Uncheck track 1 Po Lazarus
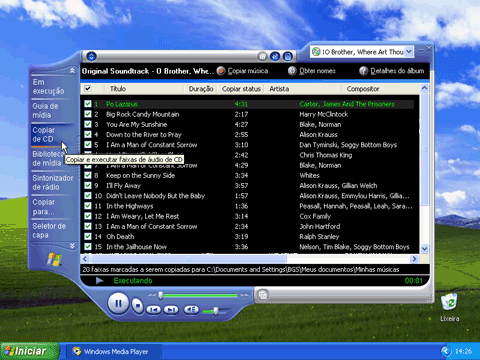This screenshot has width=480, height=360. click(88, 104)
